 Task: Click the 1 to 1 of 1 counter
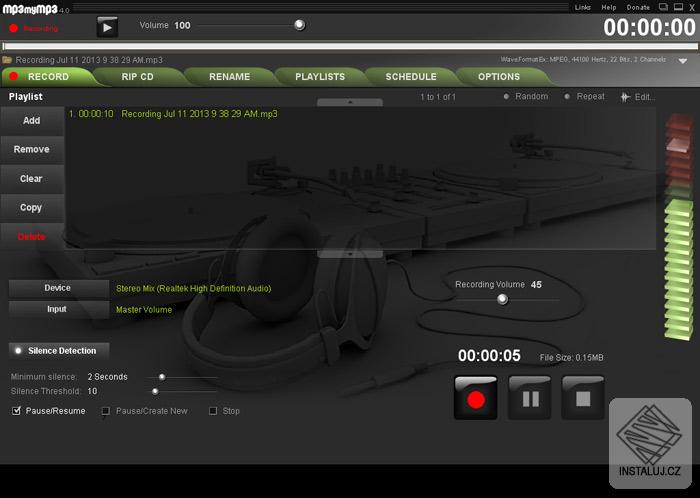tap(438, 97)
